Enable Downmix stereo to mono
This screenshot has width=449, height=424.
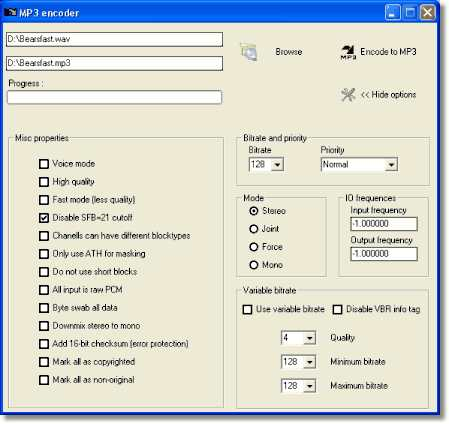click(x=44, y=326)
